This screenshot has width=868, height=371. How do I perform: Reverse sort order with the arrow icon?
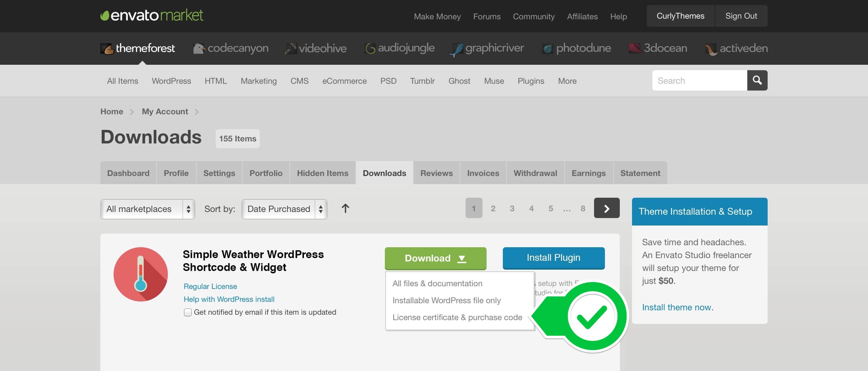pos(345,209)
